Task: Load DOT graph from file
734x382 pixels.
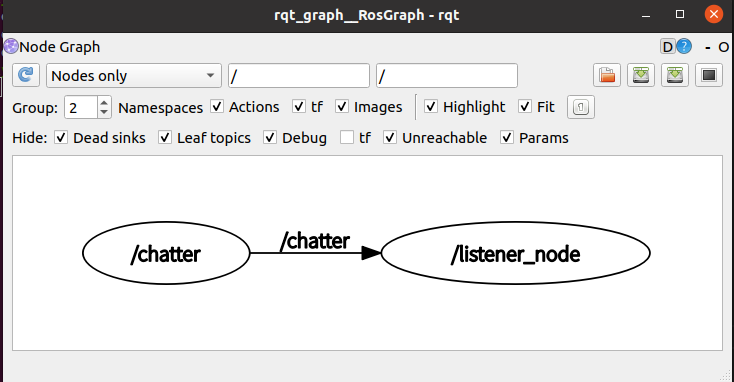Action: pyautogui.click(x=607, y=75)
